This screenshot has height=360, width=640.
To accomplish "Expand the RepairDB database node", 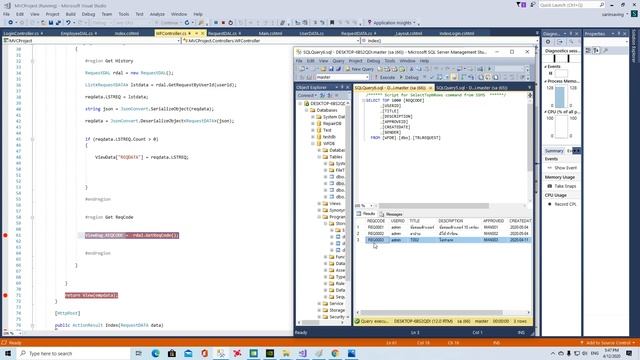I will click(x=313, y=123).
